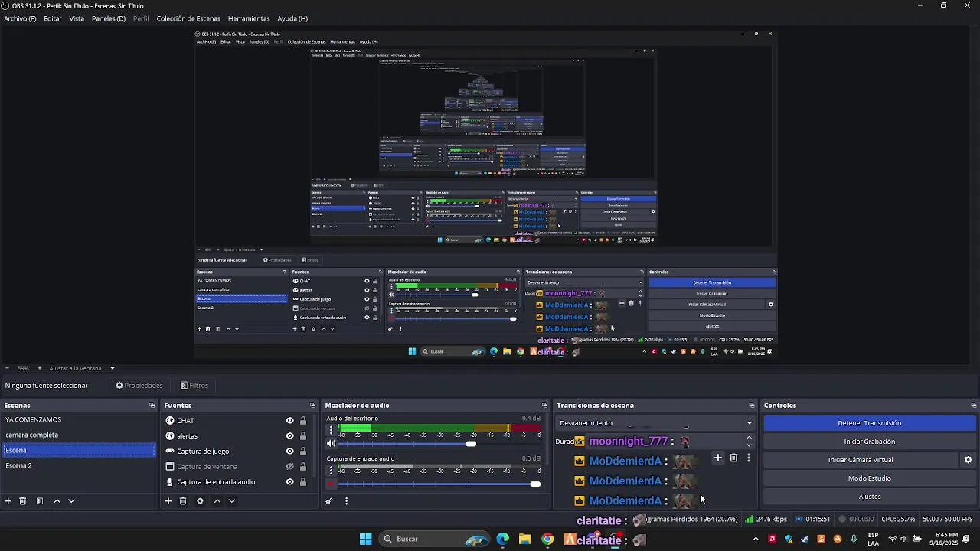Open the Vista menu
This screenshot has height=551, width=980.
pos(77,18)
